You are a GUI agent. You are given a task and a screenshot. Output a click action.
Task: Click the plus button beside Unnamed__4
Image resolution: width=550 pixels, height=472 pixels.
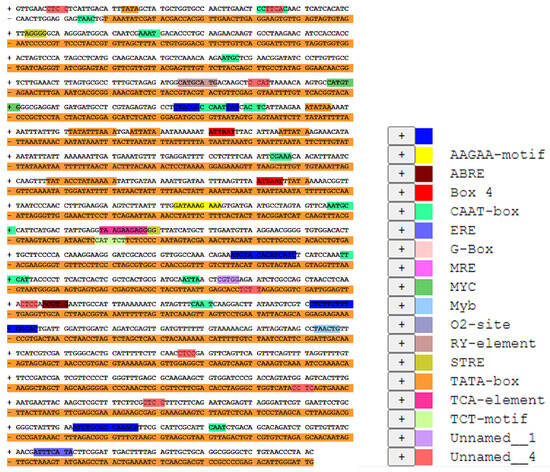point(401,457)
